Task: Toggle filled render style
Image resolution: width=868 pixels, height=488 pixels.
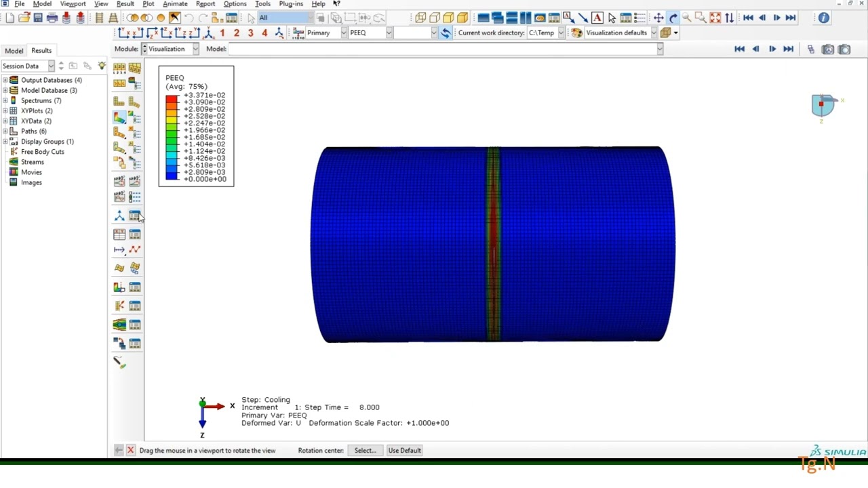Action: tap(448, 18)
